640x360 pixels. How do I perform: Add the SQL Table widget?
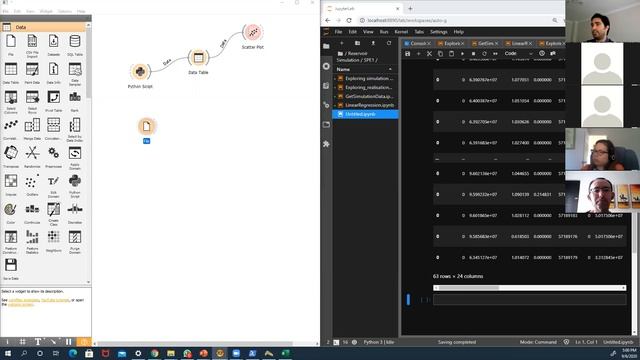pyautogui.click(x=75, y=44)
